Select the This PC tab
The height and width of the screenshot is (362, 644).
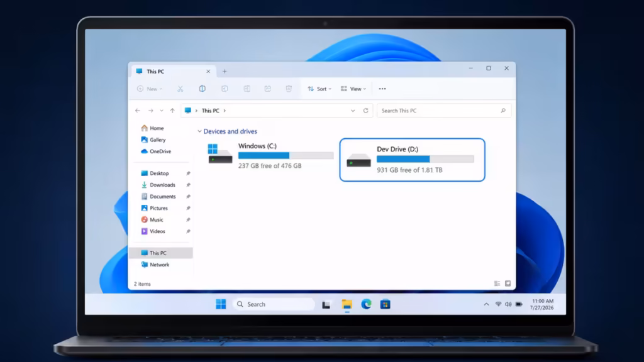(173, 72)
